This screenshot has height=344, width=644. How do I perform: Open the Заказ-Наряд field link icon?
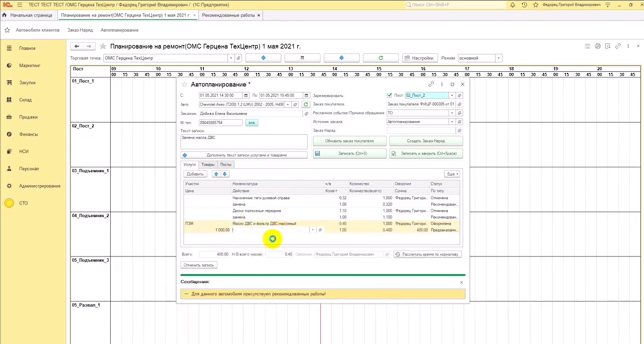[459, 131]
